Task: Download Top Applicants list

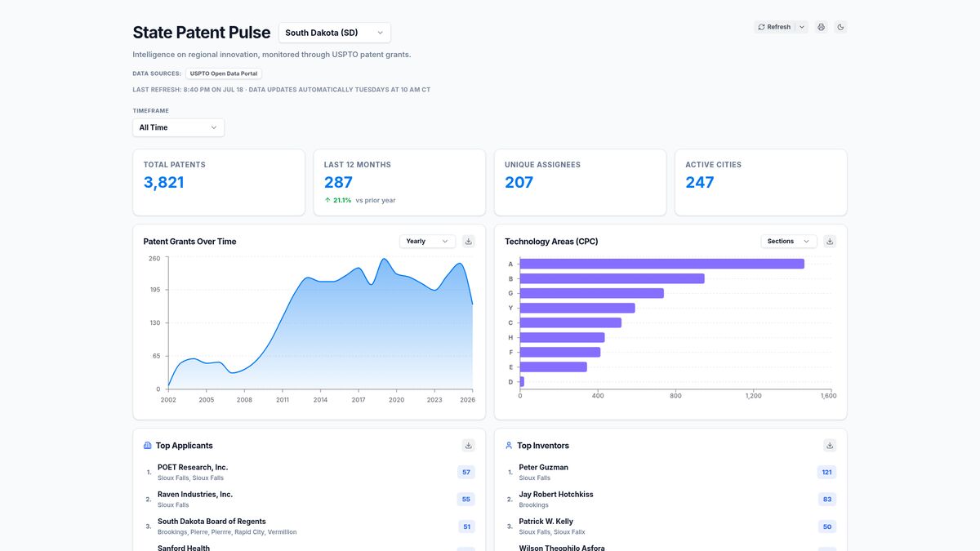Action: pyautogui.click(x=468, y=445)
